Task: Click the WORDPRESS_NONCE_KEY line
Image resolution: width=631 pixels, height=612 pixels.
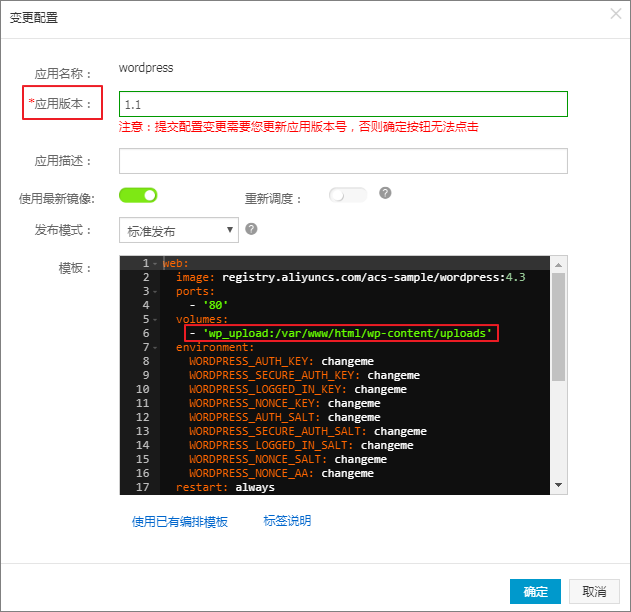Action: 285,403
